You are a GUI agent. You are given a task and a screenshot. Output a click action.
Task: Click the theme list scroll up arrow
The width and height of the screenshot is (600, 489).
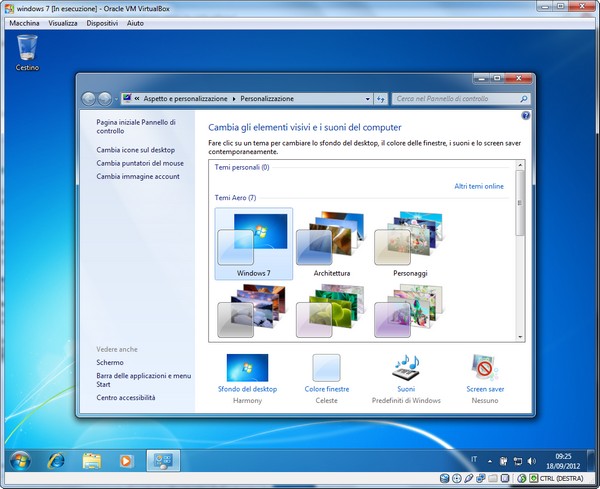(520, 165)
